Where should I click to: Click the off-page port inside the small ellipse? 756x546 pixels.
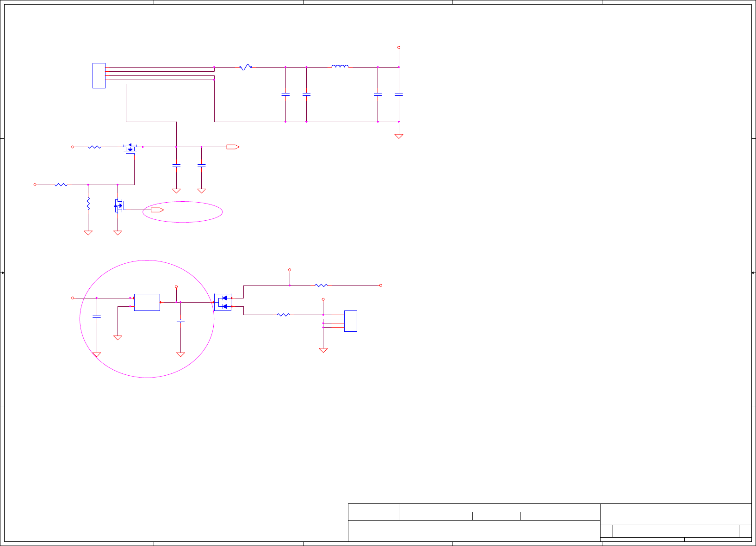point(157,210)
